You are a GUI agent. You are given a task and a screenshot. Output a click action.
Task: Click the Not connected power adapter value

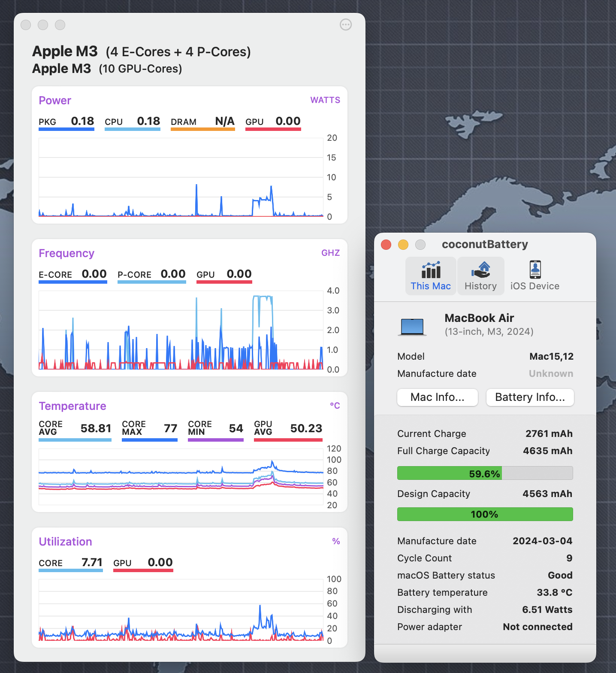pyautogui.click(x=538, y=627)
